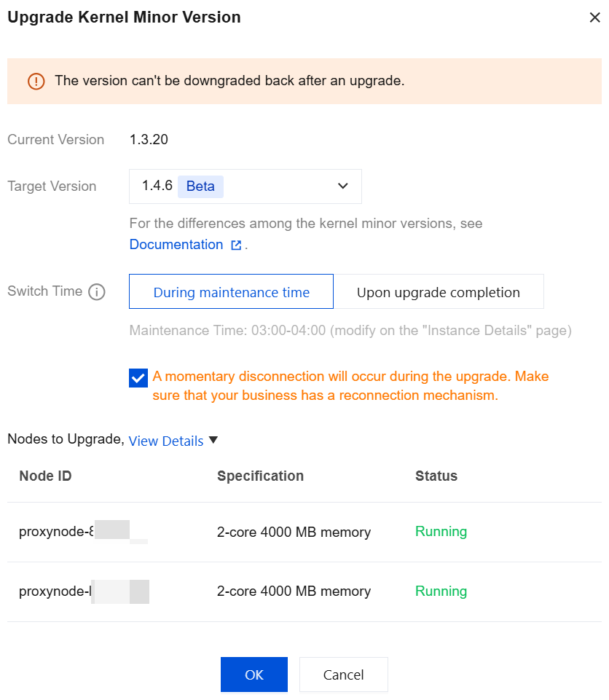Click the external link icon beside Documentation
The width and height of the screenshot is (609, 700).
(x=236, y=245)
